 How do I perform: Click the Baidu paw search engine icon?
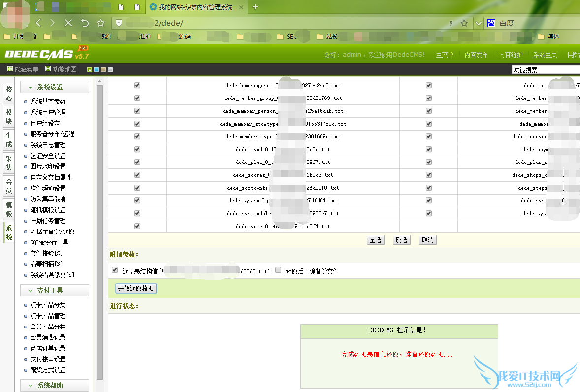[491, 23]
